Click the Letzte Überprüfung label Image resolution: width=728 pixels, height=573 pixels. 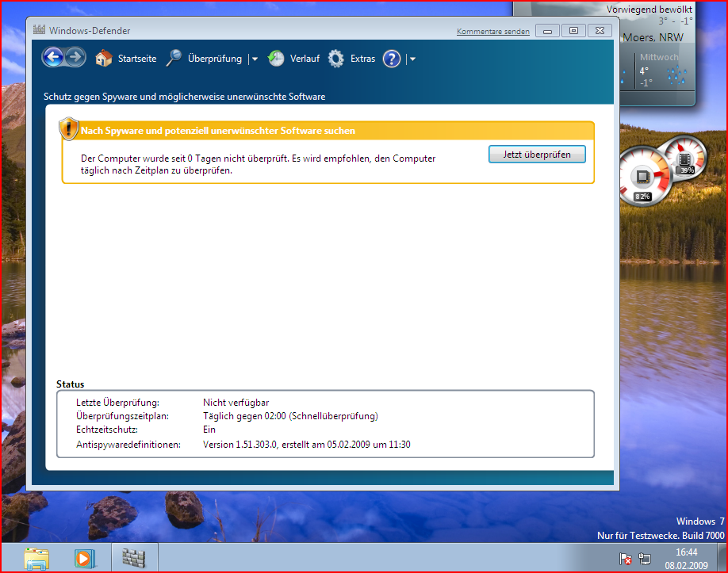(117, 403)
